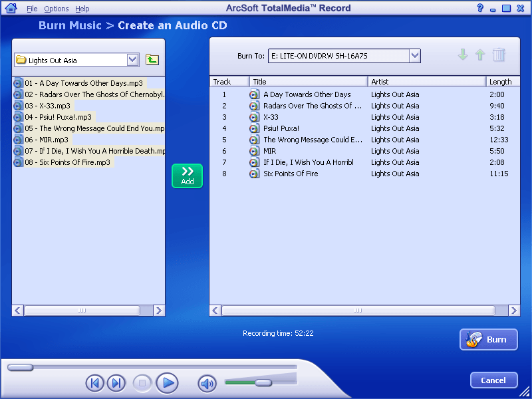Skip to previous track
Image resolution: width=532 pixels, height=399 pixels.
(x=95, y=383)
